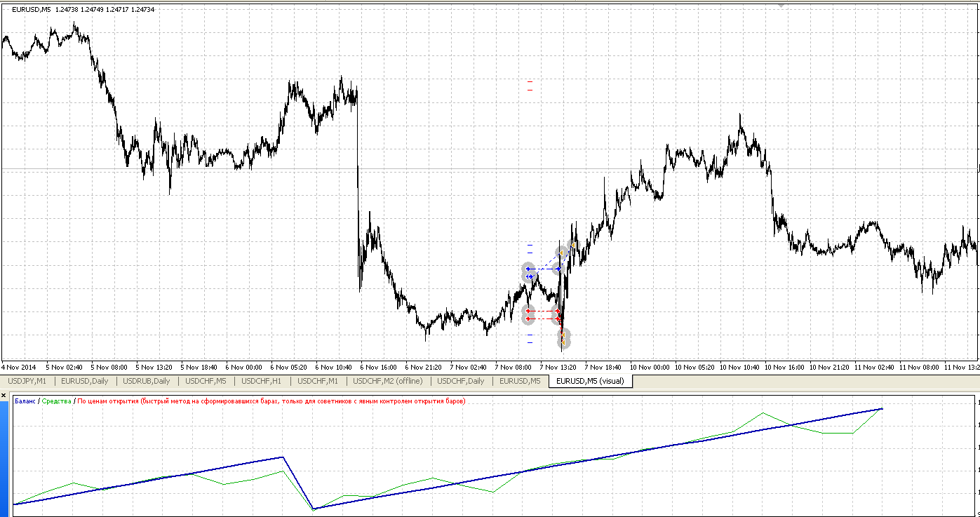Click the chart shift triangle marker at top
980x517 pixels.
[x=782, y=4]
